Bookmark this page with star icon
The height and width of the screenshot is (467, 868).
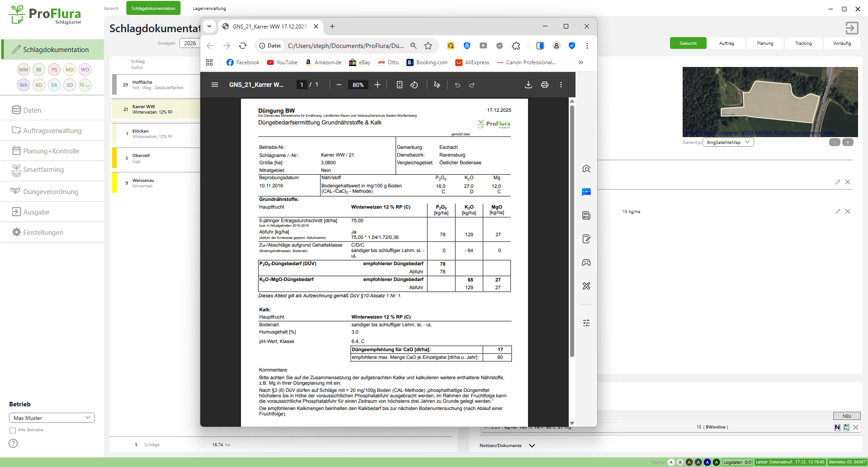tap(428, 46)
